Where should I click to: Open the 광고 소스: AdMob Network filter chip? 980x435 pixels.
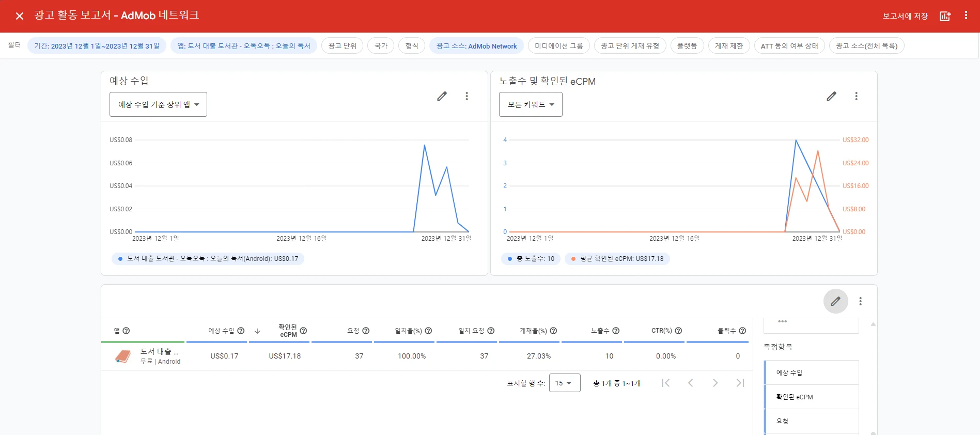(x=476, y=46)
